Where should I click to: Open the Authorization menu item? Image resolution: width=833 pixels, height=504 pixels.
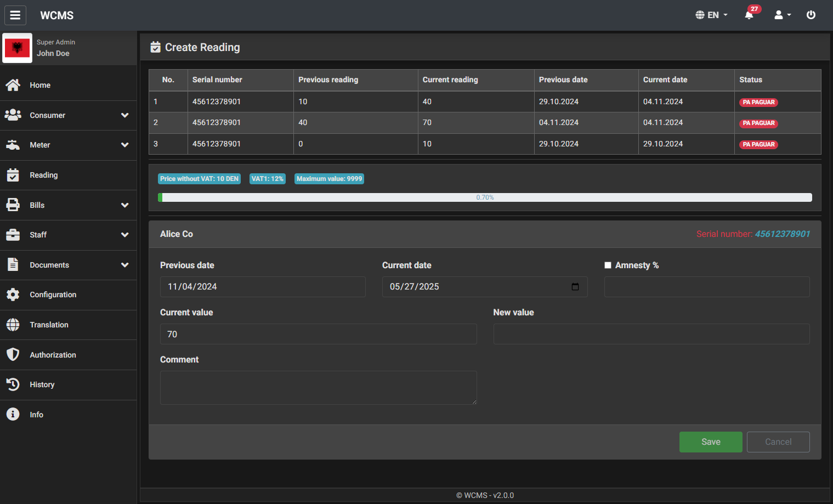(x=69, y=355)
